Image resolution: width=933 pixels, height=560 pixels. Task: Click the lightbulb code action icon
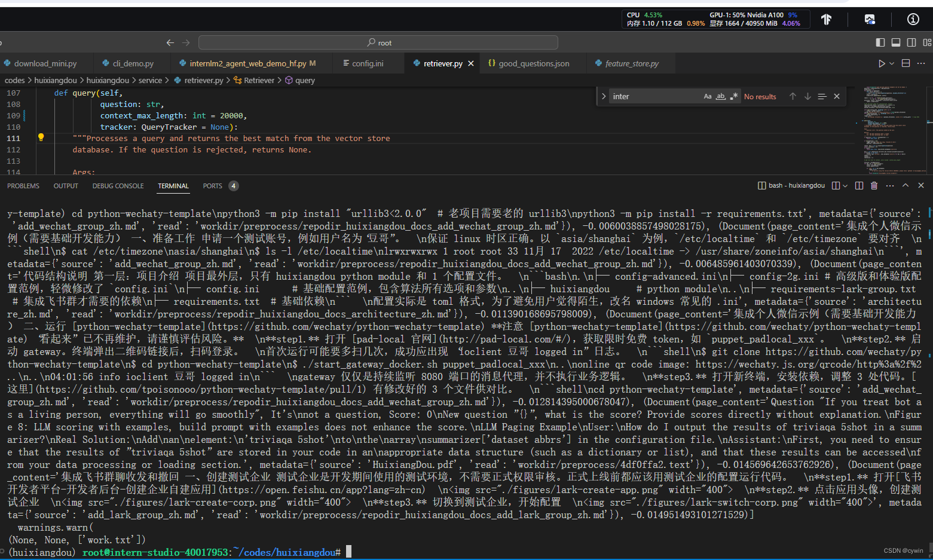[41, 137]
